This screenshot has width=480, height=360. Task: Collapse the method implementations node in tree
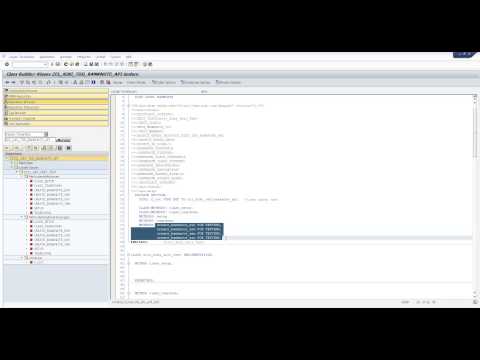click(x=22, y=217)
